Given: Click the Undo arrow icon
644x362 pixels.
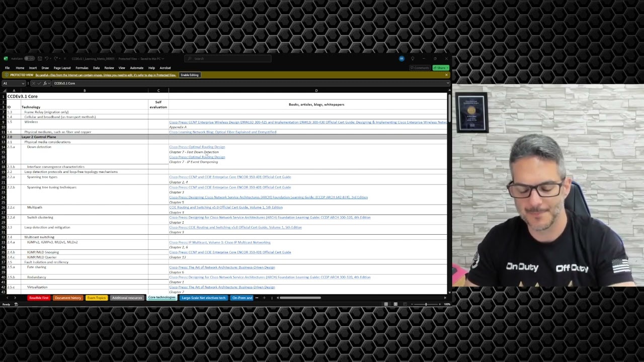Looking at the screenshot, I should pos(46,58).
